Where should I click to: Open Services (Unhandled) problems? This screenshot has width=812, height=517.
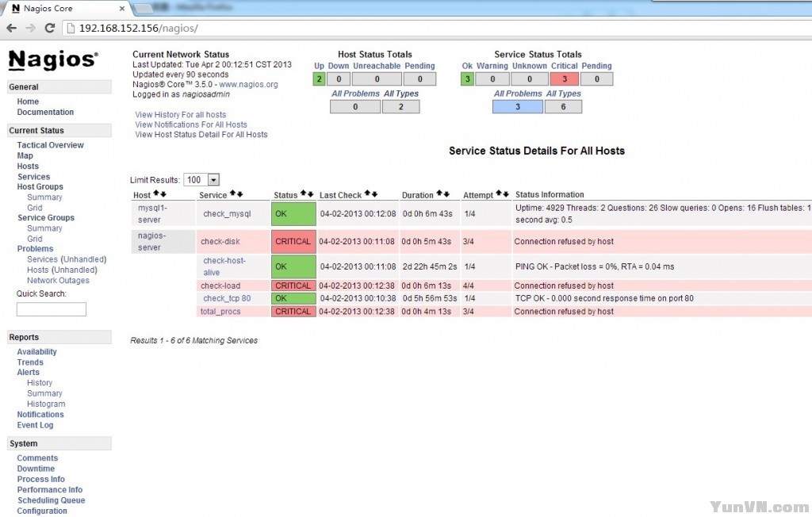coord(67,259)
